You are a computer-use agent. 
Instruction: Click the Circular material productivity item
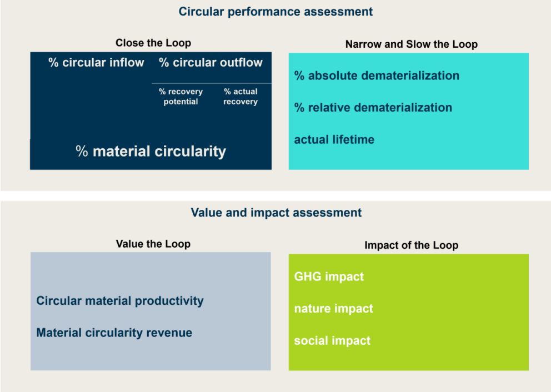(120, 301)
